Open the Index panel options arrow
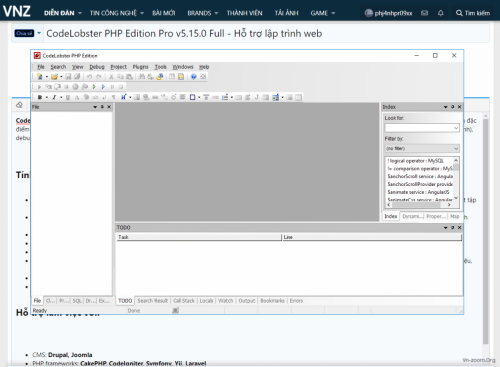The width and height of the screenshot is (500, 367). 445,107
